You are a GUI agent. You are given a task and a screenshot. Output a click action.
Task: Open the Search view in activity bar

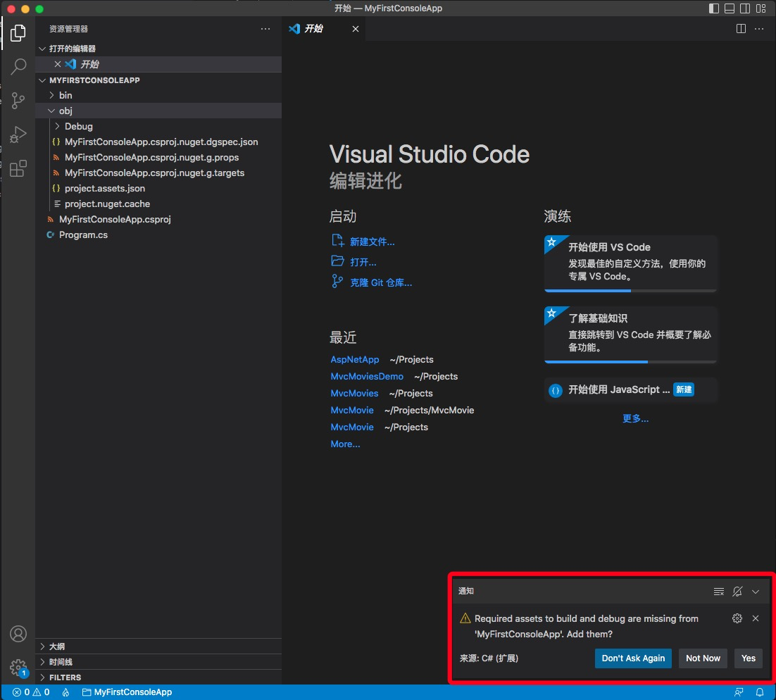[x=18, y=66]
